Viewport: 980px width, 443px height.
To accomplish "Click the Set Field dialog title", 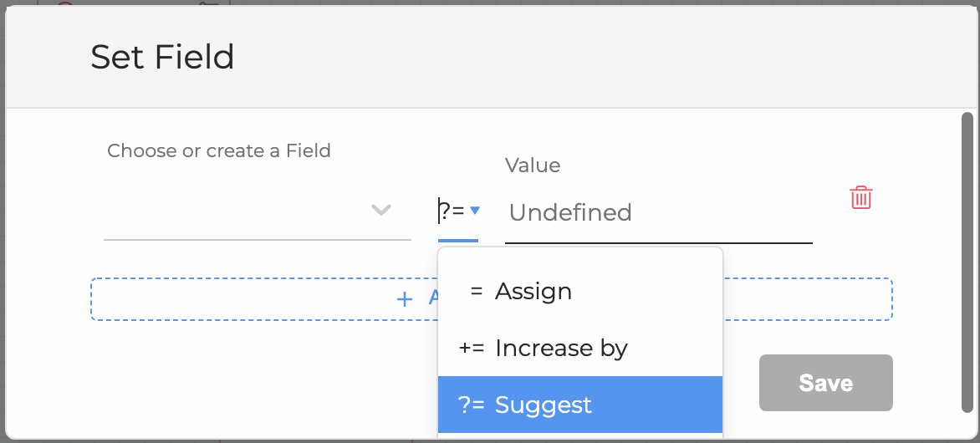I will click(x=162, y=57).
